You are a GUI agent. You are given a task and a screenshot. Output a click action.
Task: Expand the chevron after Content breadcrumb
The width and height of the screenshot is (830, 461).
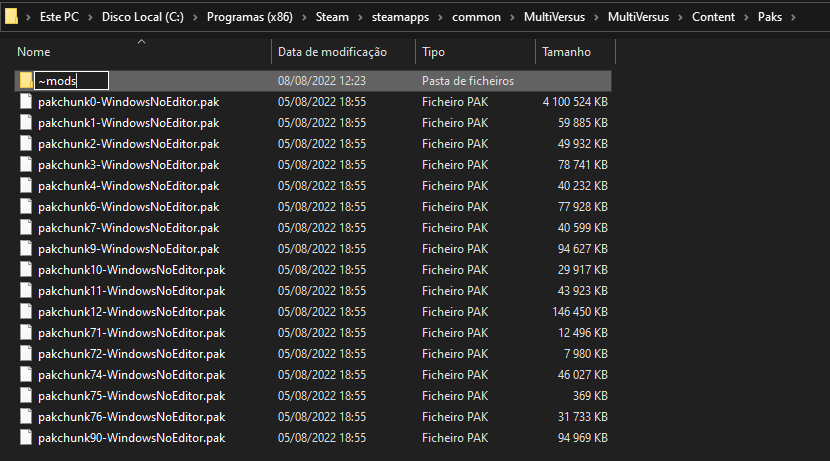pyautogui.click(x=746, y=17)
